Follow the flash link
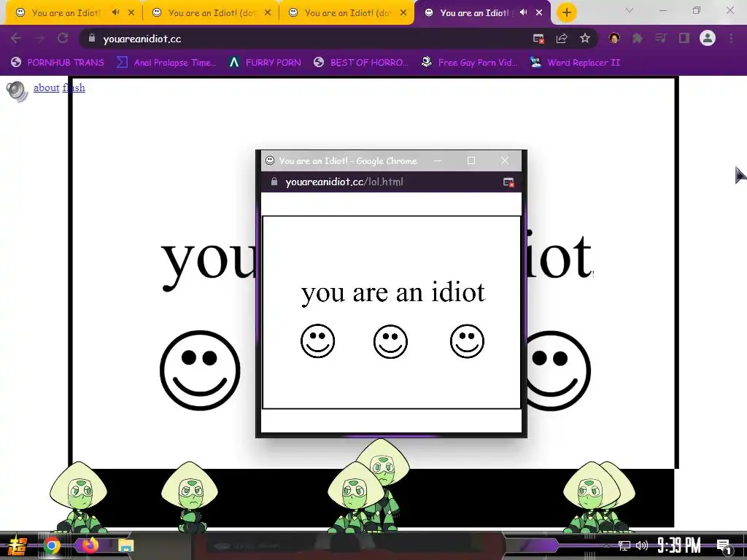 point(74,87)
